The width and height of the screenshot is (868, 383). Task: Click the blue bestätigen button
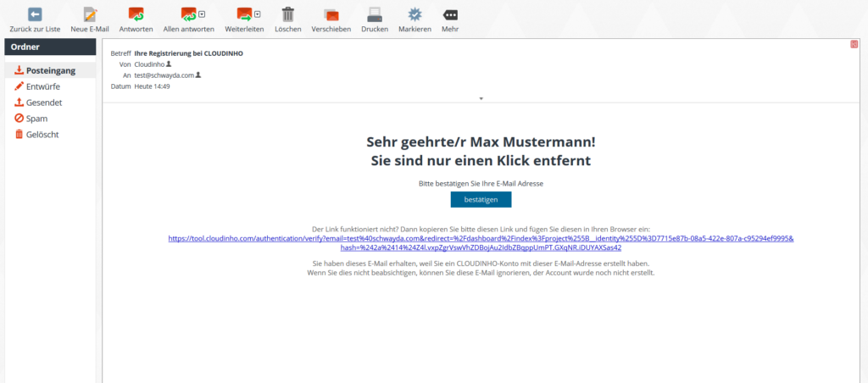[481, 200]
